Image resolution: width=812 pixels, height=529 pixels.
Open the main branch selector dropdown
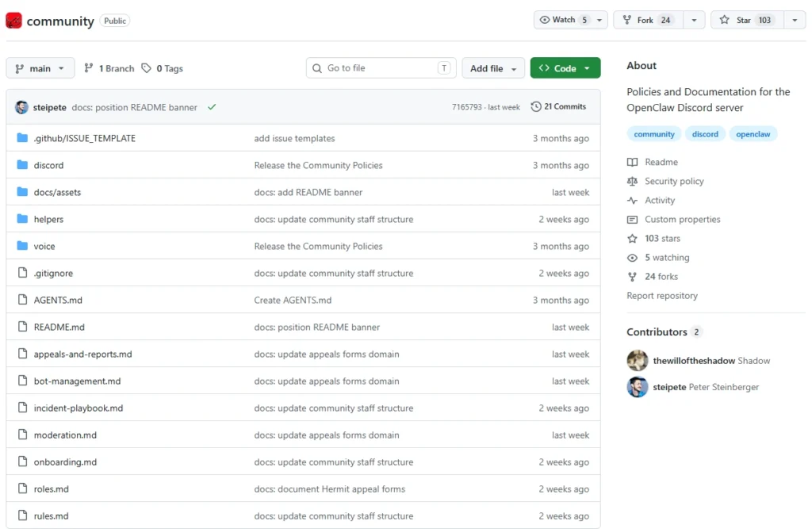click(x=40, y=68)
